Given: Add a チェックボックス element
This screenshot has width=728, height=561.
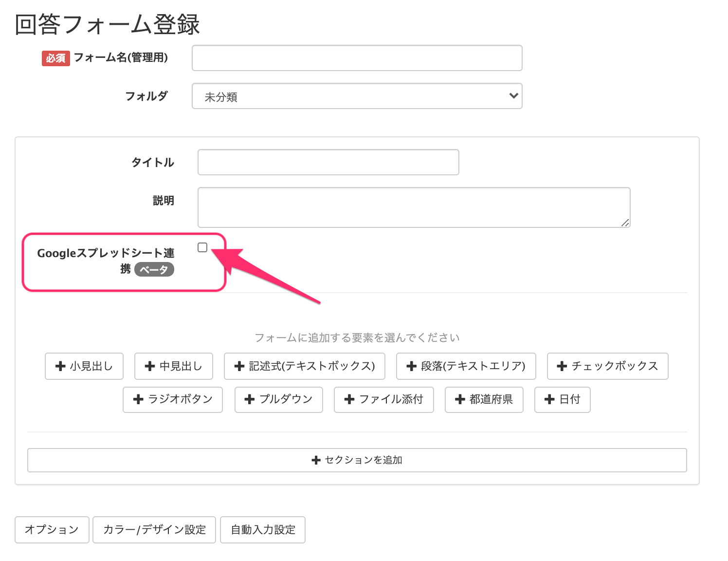Looking at the screenshot, I should pos(608,366).
